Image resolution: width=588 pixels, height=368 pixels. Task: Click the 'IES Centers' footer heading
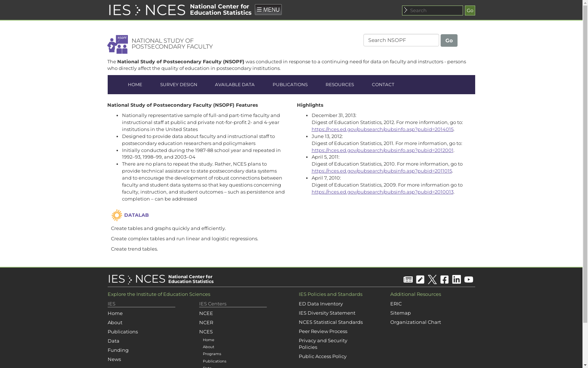coord(213,304)
